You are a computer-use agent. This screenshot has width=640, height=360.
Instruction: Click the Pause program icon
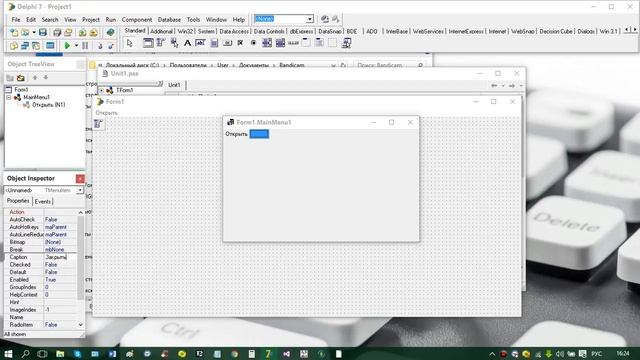click(85, 46)
